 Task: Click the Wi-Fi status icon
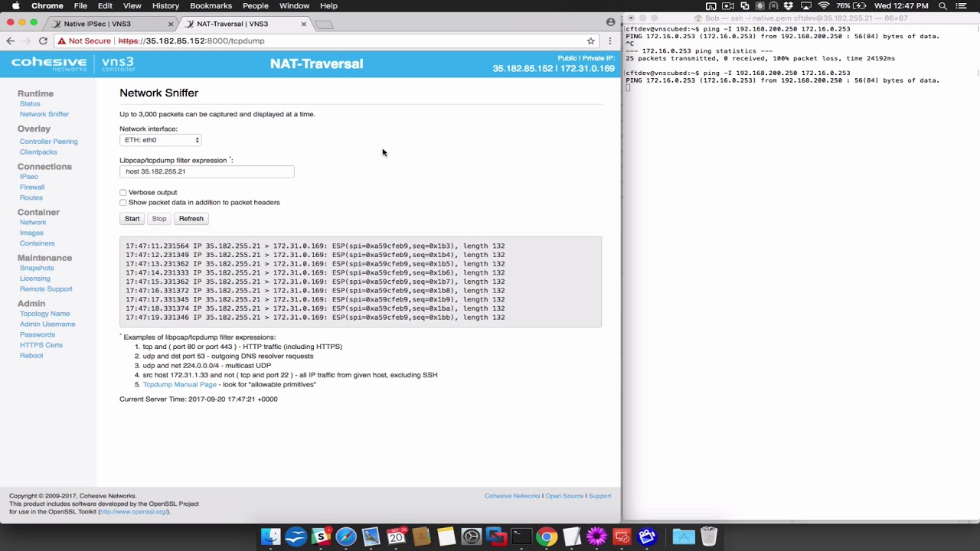pyautogui.click(x=824, y=5)
